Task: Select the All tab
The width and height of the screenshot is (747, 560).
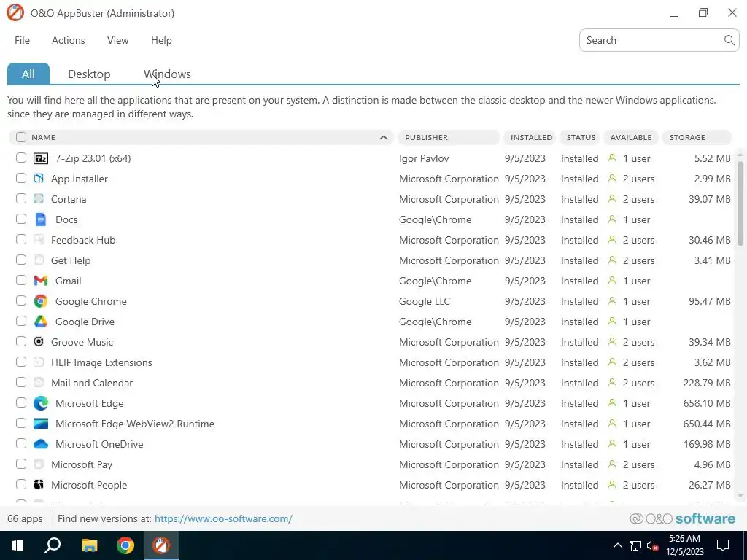Action: point(28,74)
